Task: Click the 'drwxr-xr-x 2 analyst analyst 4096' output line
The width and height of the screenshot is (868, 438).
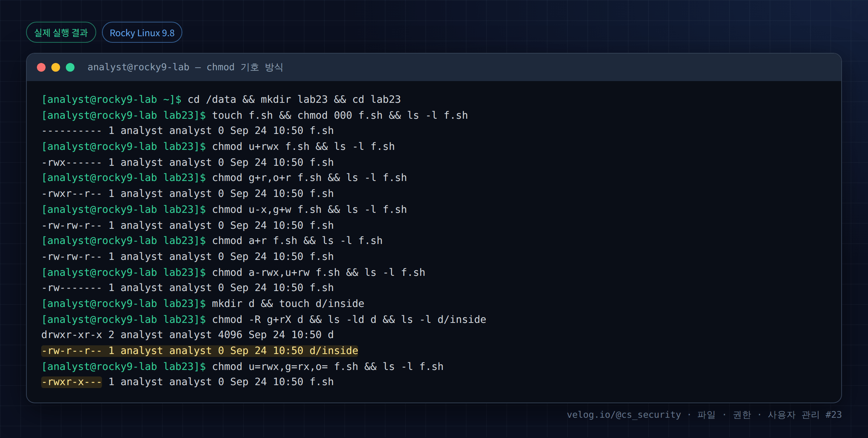Action: point(187,335)
